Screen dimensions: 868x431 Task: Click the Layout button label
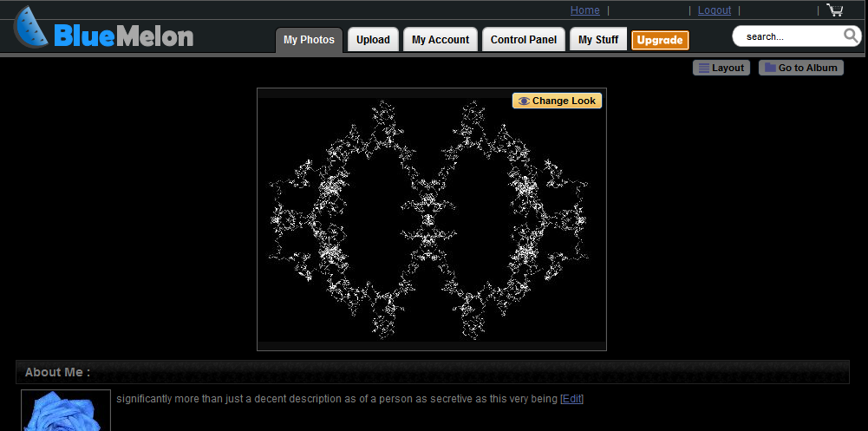[728, 68]
